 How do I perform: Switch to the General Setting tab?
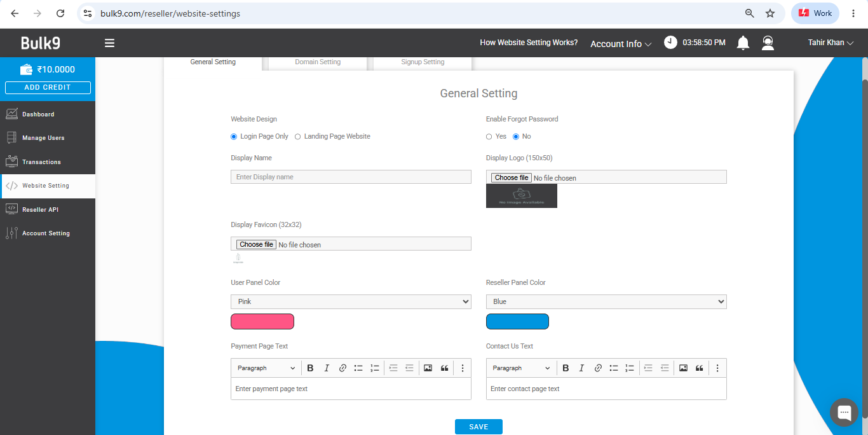(213, 62)
